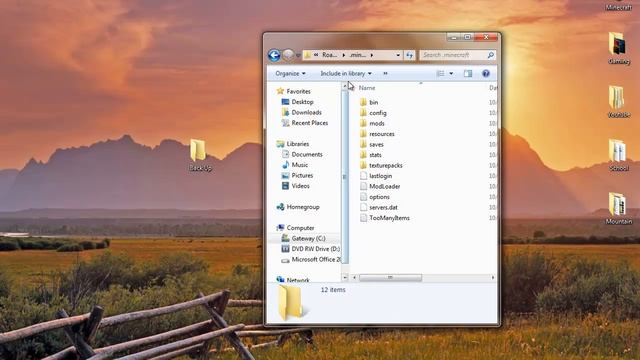Open the Include in library menu
This screenshot has height=360, width=640.
346,73
